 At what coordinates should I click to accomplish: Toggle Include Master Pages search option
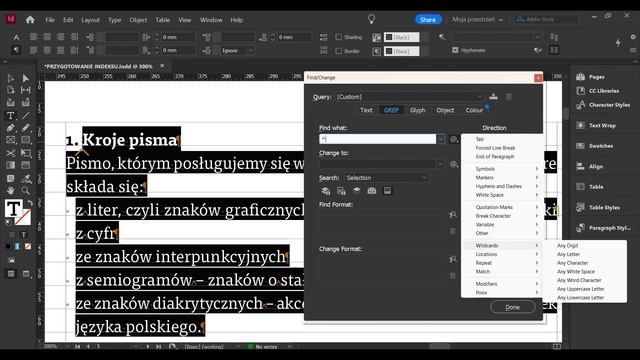click(371, 191)
